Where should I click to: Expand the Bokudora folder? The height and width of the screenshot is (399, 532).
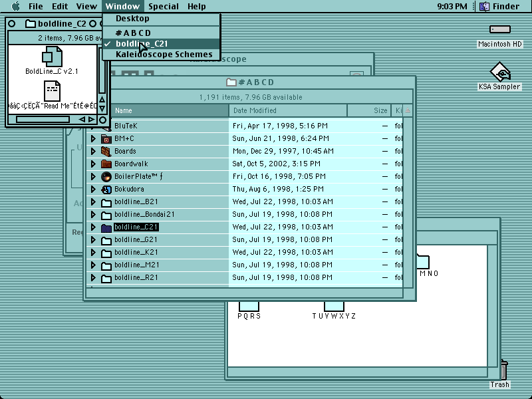[x=93, y=190]
